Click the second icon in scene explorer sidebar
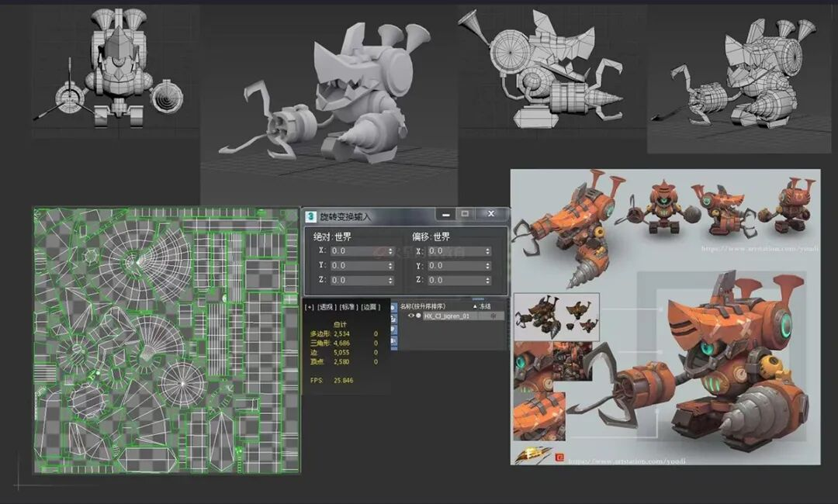The width and height of the screenshot is (838, 504). (393, 318)
